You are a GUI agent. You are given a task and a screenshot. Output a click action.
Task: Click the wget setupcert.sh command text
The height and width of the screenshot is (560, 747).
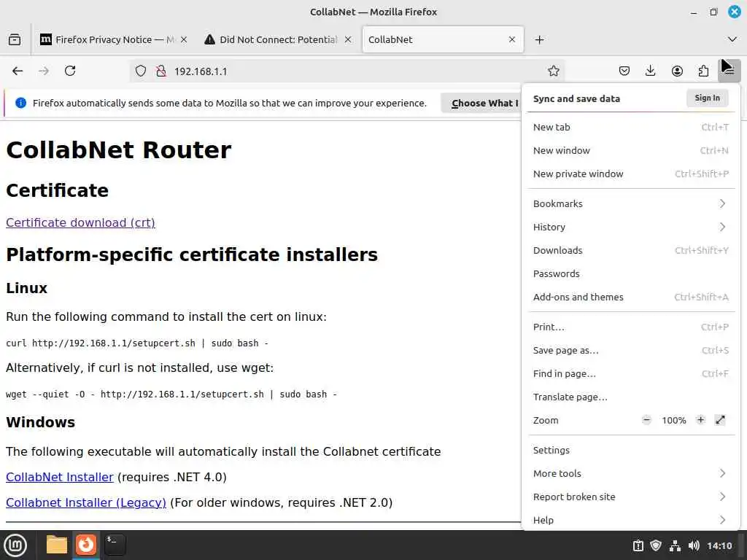171,394
